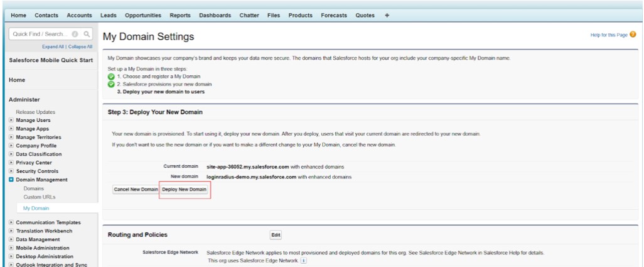Click the Salesforce Edge Network info icon
Image resolution: width=644 pixels, height=267 pixels.
pyautogui.click(x=303, y=261)
